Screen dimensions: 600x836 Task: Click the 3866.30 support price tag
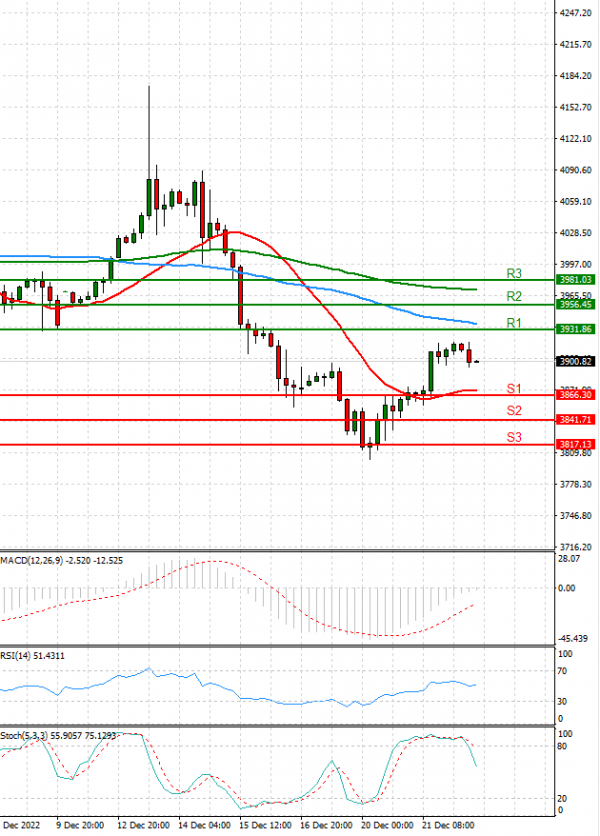(575, 395)
